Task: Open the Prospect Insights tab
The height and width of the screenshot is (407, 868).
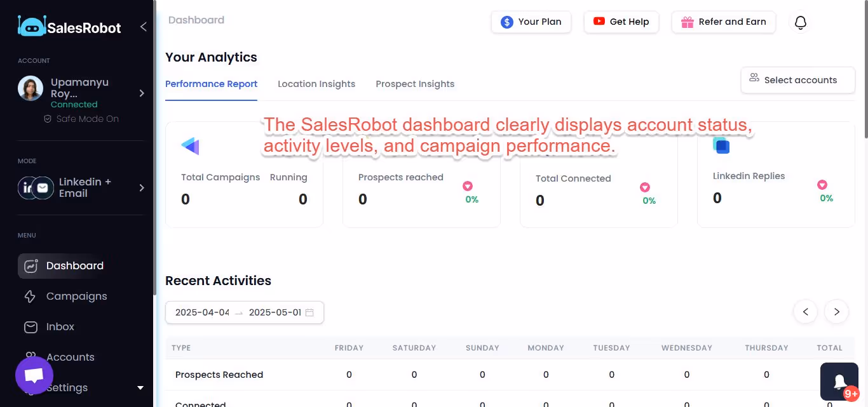Action: (x=414, y=83)
